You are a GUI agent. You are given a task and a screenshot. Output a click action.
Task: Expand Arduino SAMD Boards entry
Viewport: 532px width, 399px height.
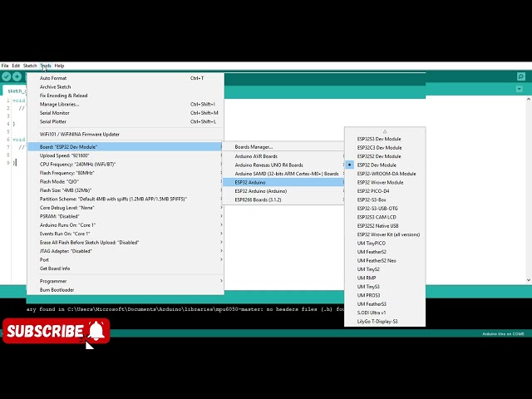pos(283,174)
